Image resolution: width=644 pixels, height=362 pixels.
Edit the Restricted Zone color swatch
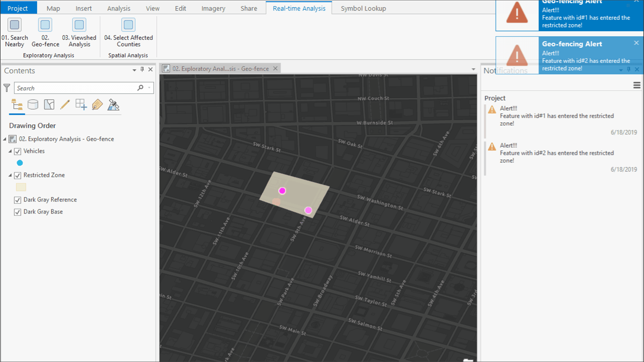tap(21, 187)
